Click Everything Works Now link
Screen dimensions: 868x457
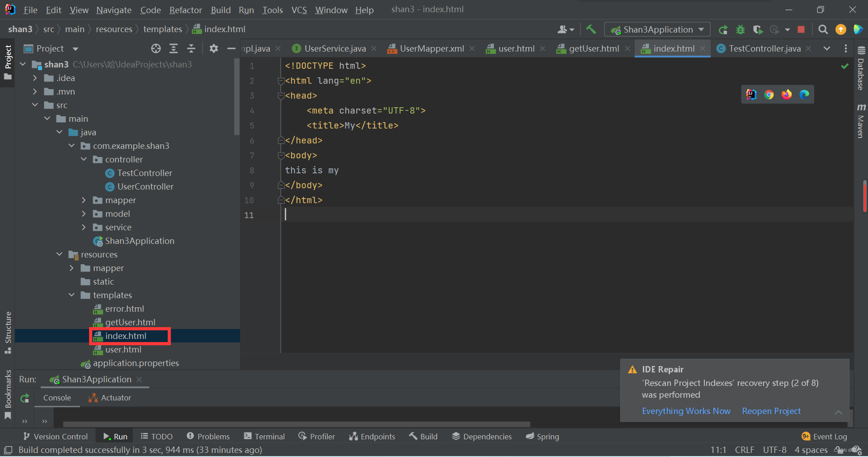click(x=686, y=411)
